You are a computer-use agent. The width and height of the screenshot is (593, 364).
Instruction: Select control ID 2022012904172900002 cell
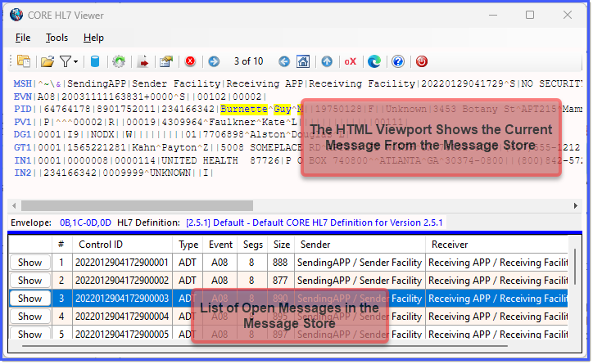pos(122,281)
